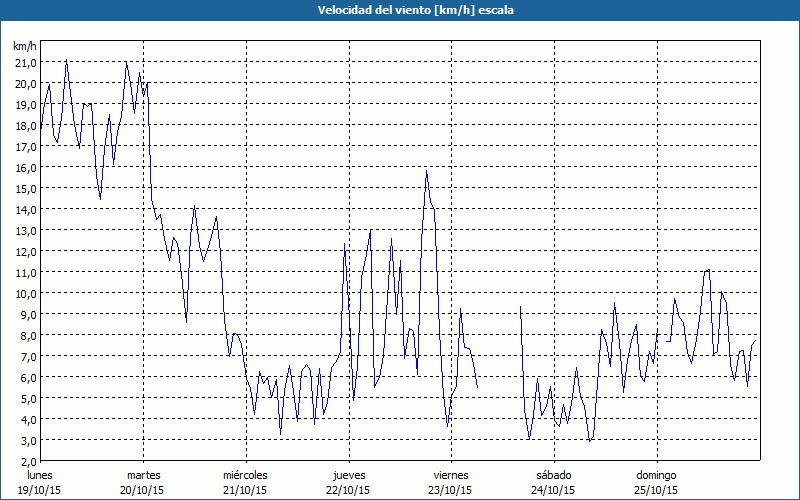Click the 21,0 value on the y-axis
This screenshot has height=500, width=800.
(x=25, y=62)
